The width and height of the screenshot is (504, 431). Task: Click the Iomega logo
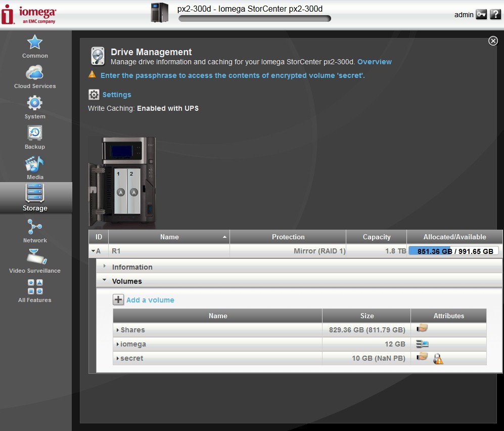29,15
